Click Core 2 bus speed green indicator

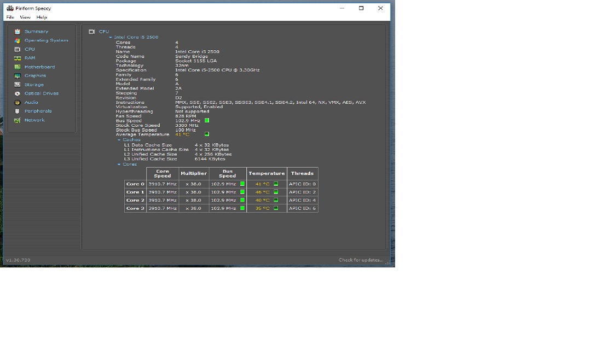(x=242, y=200)
